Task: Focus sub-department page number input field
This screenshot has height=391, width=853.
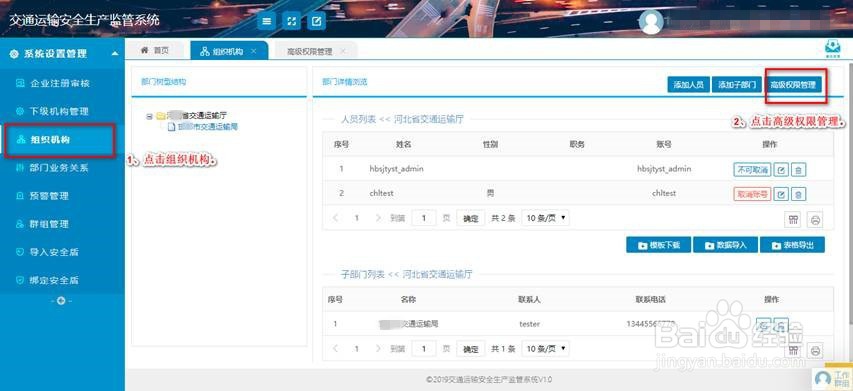Action: click(x=424, y=349)
